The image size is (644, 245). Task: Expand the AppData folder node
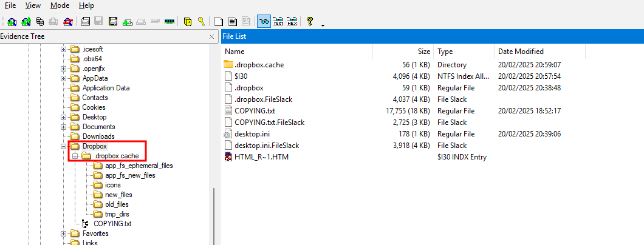(x=63, y=78)
